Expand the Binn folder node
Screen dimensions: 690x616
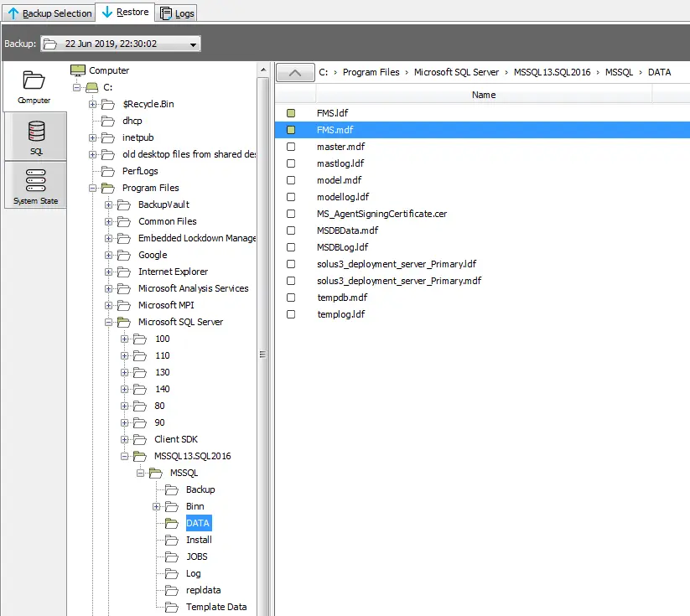click(x=157, y=506)
